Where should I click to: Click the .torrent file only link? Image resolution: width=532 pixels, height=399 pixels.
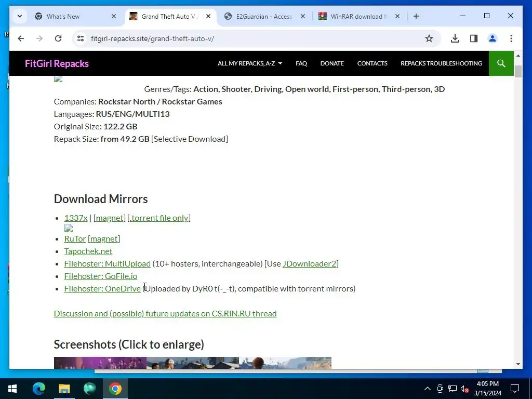point(159,218)
